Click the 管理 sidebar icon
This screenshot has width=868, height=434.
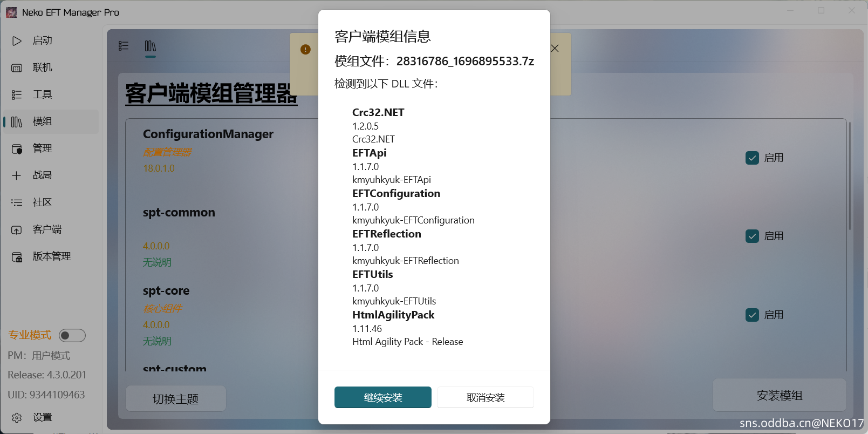(x=17, y=148)
